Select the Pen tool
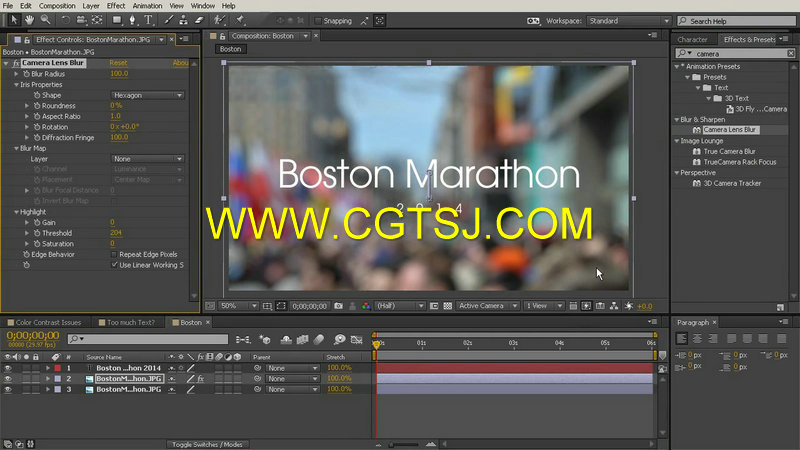Image resolution: width=800 pixels, height=450 pixels. [x=133, y=20]
